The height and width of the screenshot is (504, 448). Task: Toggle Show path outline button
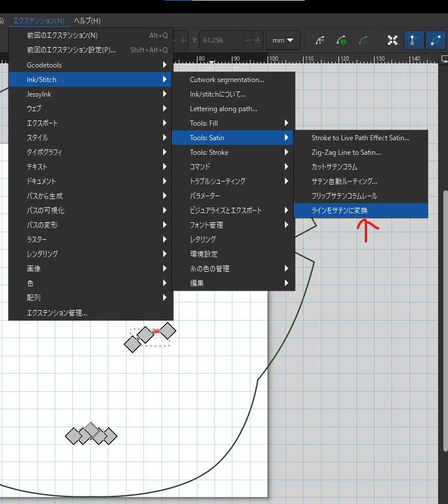click(435, 40)
